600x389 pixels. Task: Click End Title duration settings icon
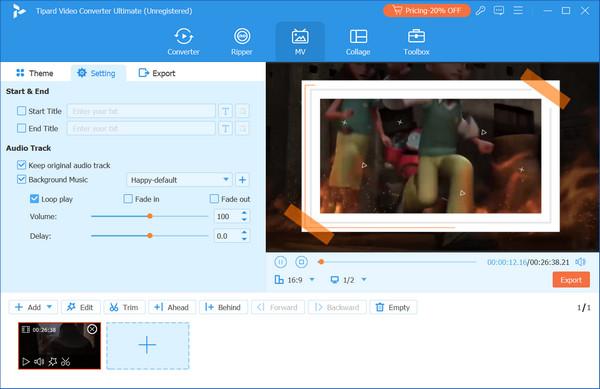pos(243,129)
